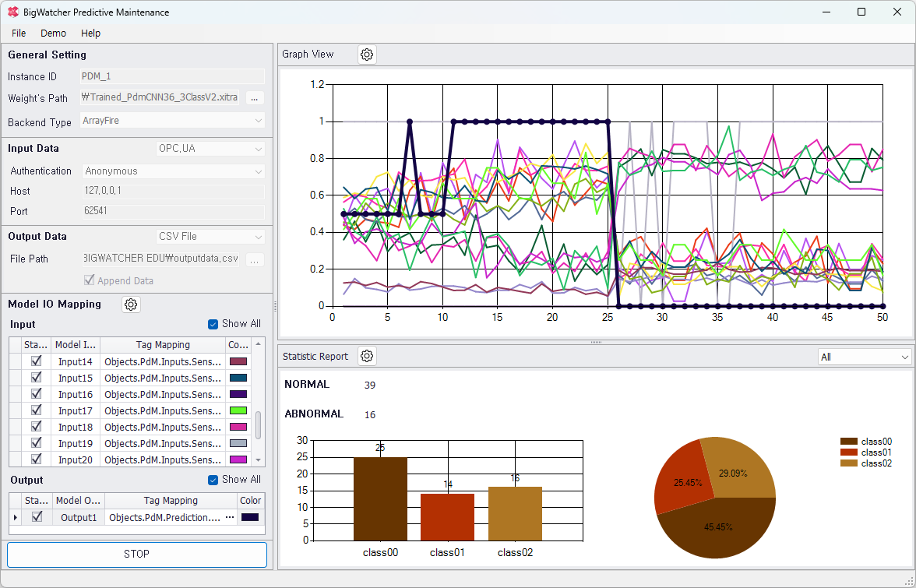Image resolution: width=916 pixels, height=588 pixels.
Task: Click the Help menu item
Action: click(90, 33)
